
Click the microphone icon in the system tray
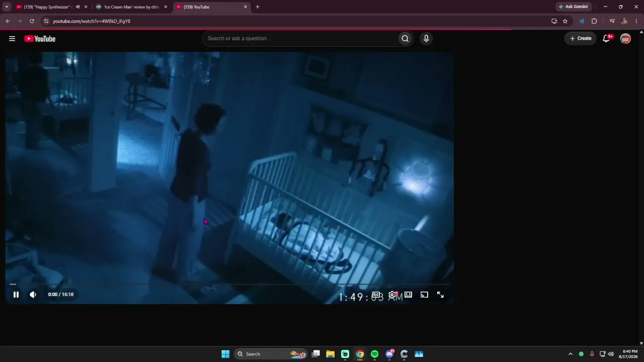point(592,354)
